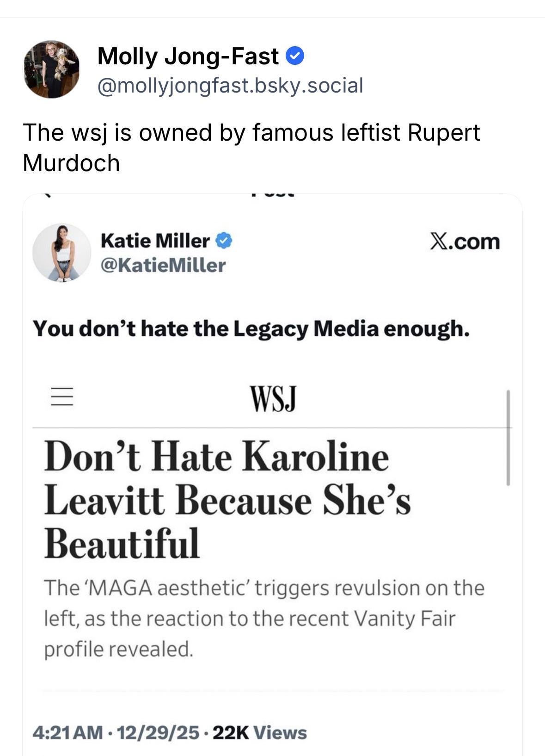This screenshot has height=756, width=545.
Task: Open the 'Don't Hate Karoline Leavitt' headline
Action: (x=227, y=499)
